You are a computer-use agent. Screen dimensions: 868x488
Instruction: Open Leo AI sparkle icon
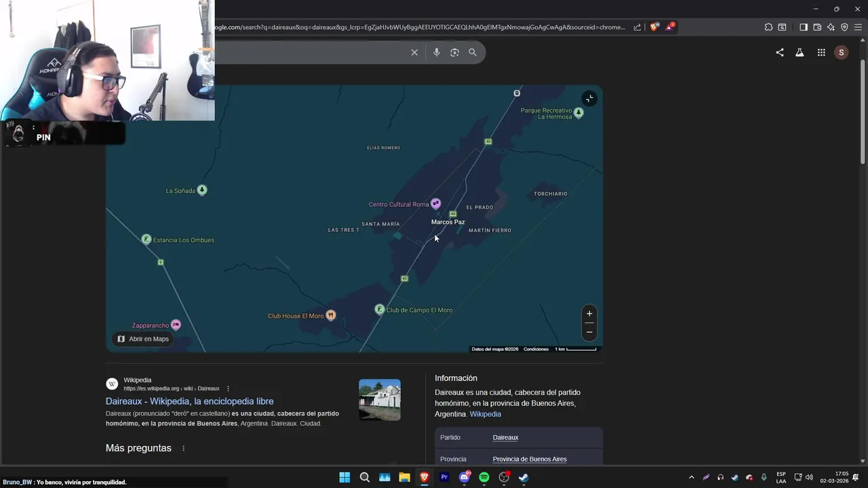pyautogui.click(x=831, y=27)
